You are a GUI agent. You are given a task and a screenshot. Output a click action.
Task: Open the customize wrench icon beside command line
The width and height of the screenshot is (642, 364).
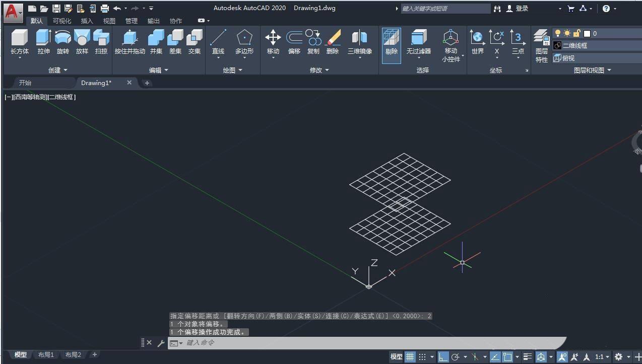(161, 343)
